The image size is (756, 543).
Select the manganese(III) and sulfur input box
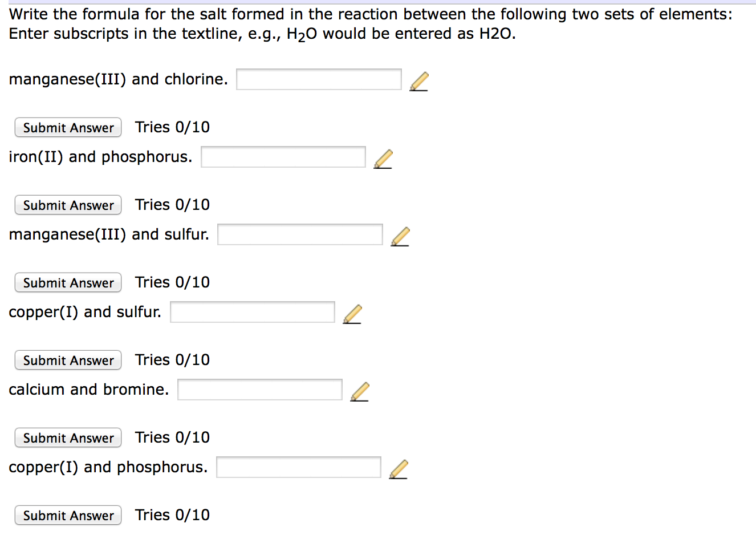tap(299, 234)
